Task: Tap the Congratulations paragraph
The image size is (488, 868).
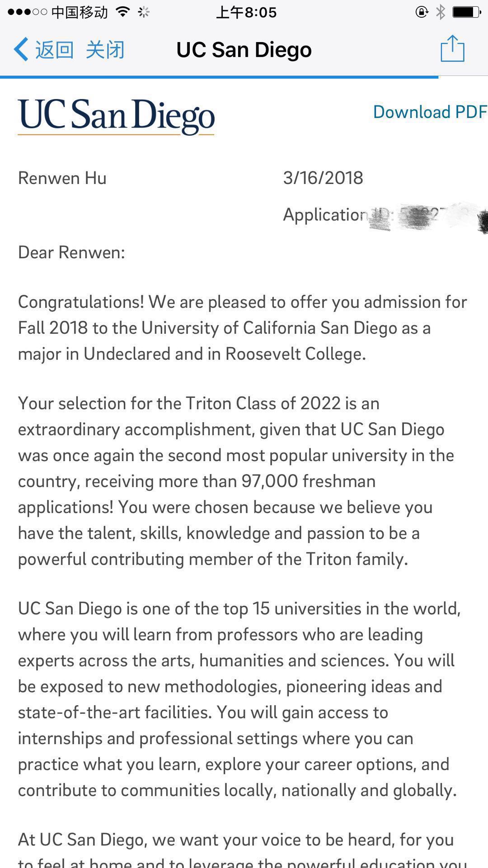Action: tap(242, 328)
